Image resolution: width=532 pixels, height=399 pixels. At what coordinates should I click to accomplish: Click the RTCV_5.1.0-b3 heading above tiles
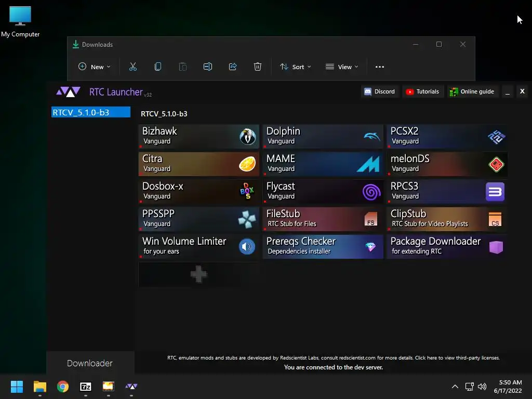(164, 114)
